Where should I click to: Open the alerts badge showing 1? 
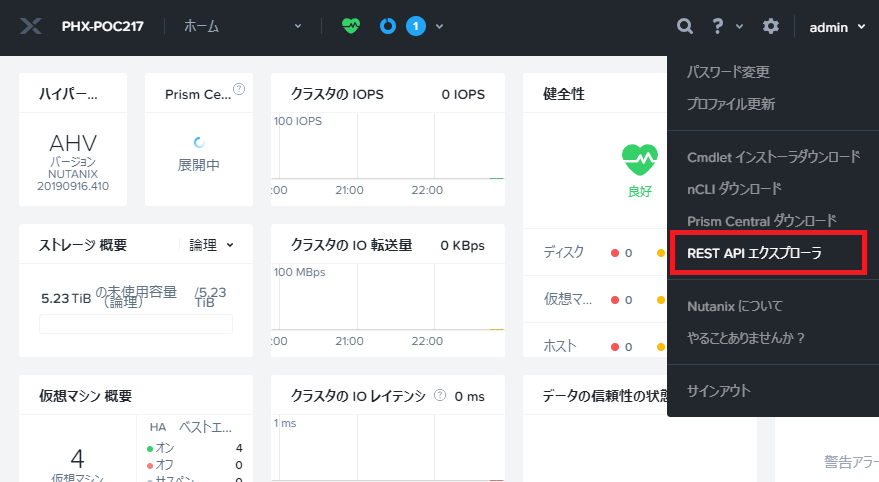pos(415,26)
